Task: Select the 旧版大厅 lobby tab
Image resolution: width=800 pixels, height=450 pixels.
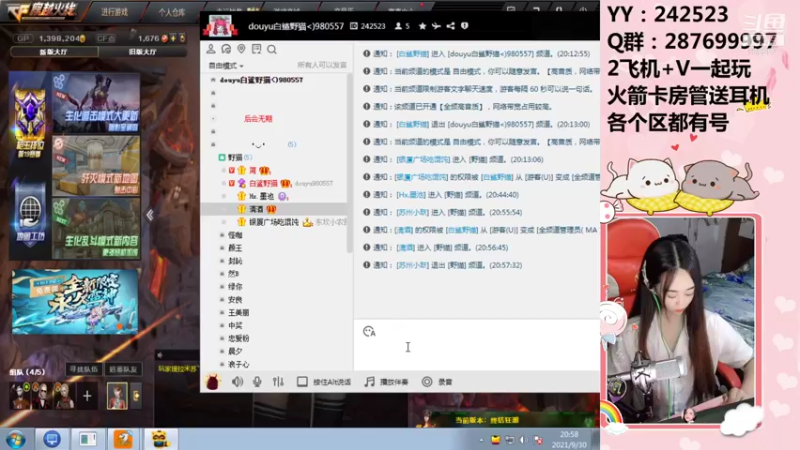Action: tap(142, 52)
